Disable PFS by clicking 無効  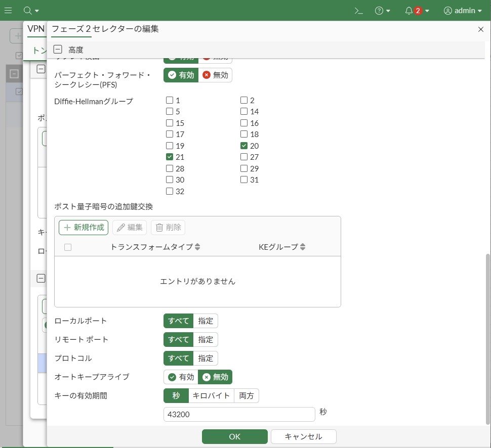[215, 75]
